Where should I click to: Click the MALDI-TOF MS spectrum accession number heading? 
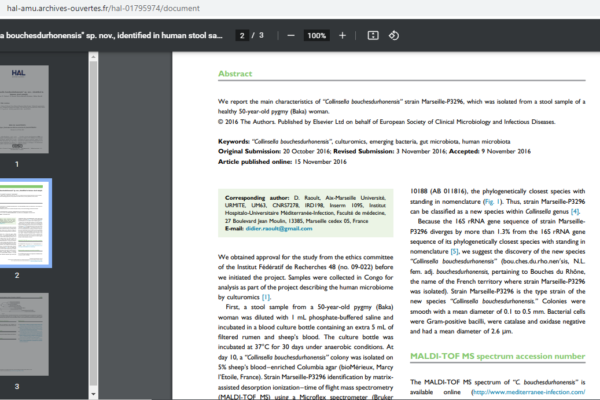coord(497,356)
